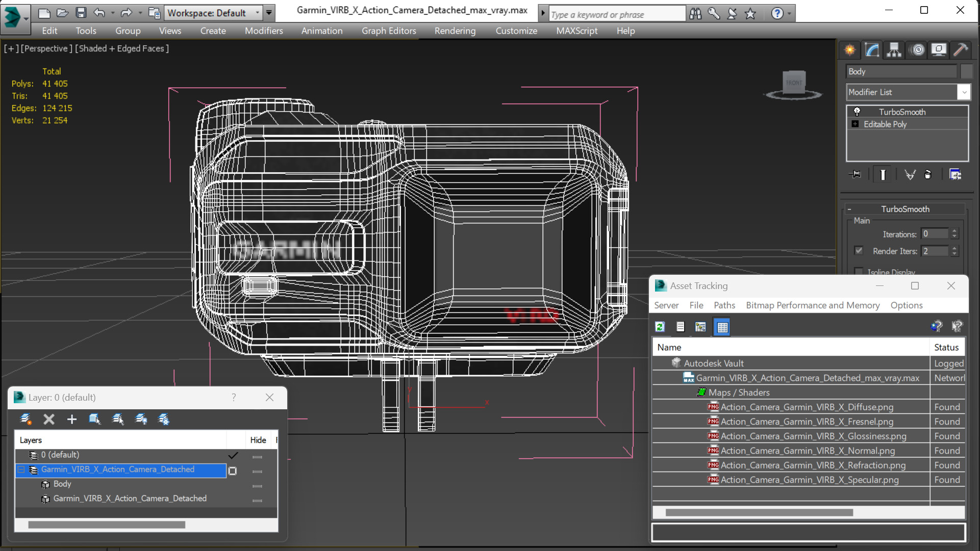Open Paths menu in Asset Tracking

[724, 305]
